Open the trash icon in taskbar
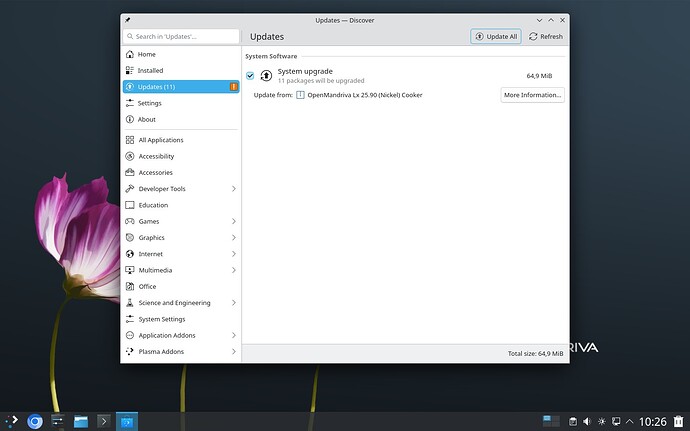The width and height of the screenshot is (690, 431). (x=678, y=421)
